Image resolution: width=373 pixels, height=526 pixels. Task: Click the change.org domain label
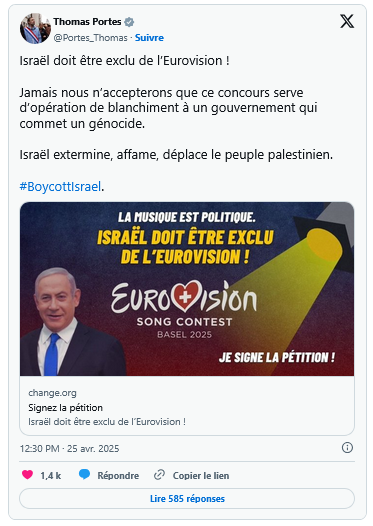click(52, 392)
